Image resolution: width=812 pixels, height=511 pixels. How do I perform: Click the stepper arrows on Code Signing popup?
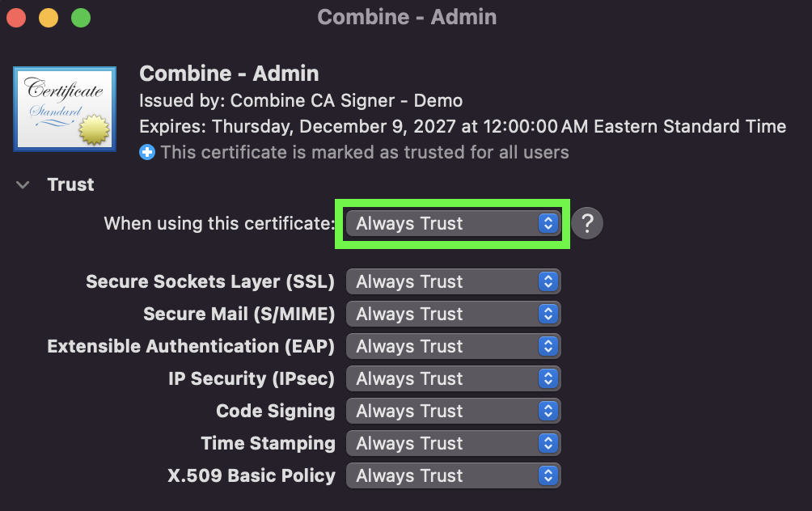coord(548,411)
